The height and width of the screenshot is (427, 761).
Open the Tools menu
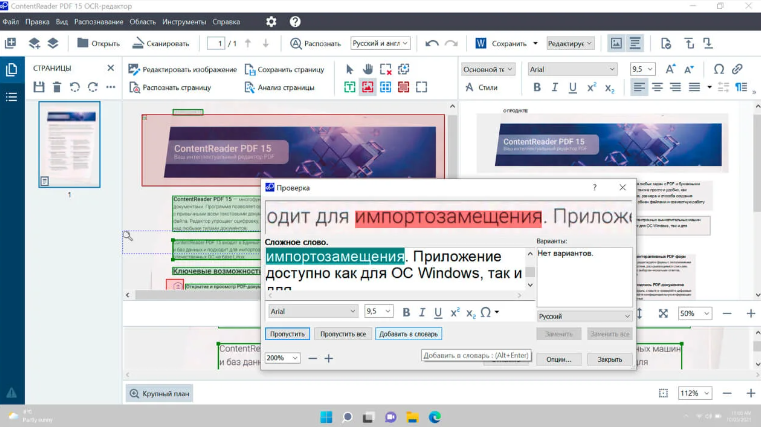184,21
